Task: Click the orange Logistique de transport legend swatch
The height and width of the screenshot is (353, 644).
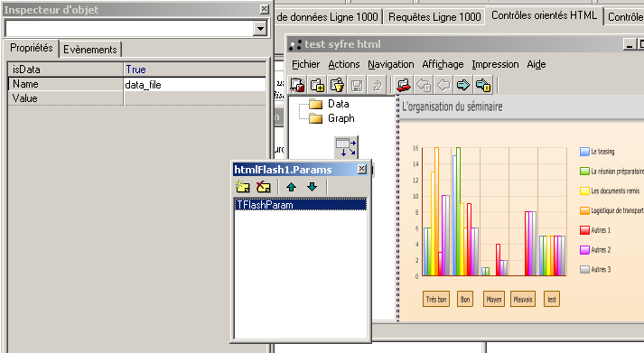Action: (584, 210)
